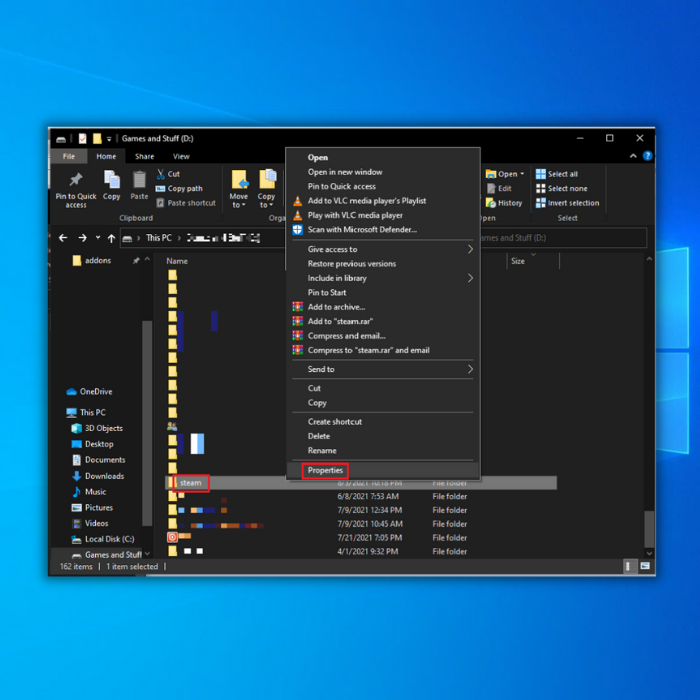Open Documents in navigation pane
Image resolution: width=700 pixels, height=700 pixels.
click(99, 460)
